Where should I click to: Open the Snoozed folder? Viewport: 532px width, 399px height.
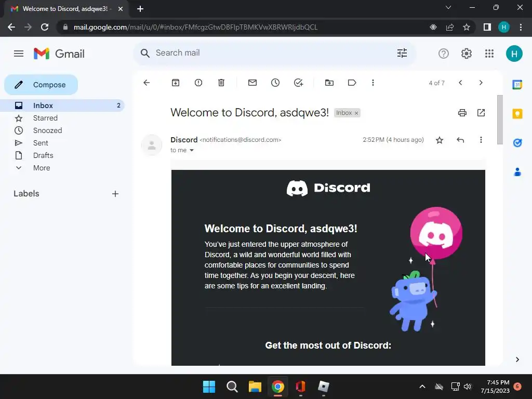47,130
